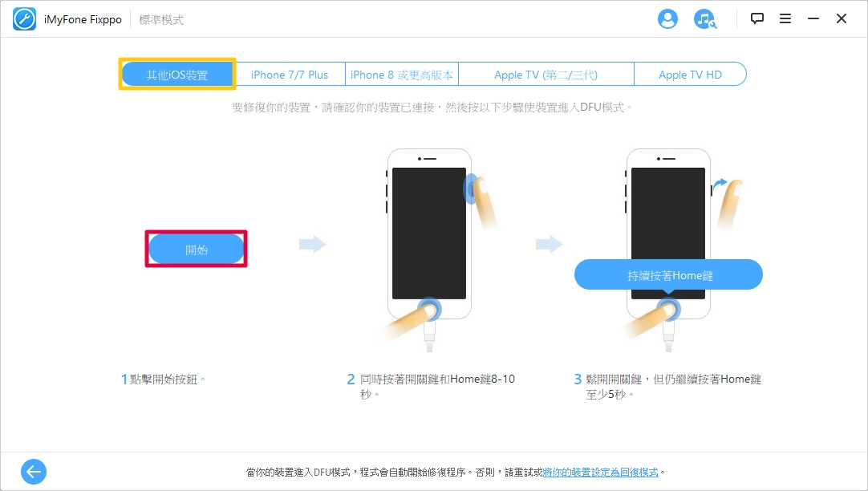Click the iMyFone Fixppo title text
Screen dimensions: 868x491
[x=83, y=20]
